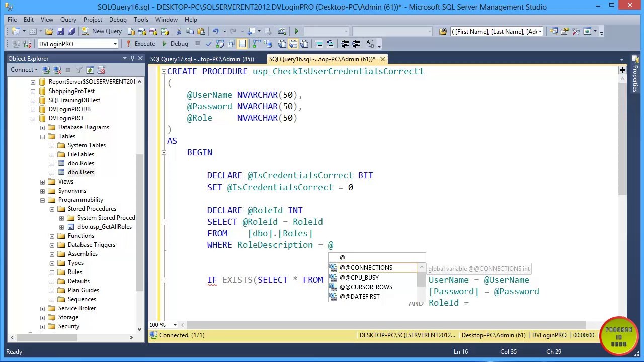Viewport: 644px width, 362px height.
Task: Expand the dbo.Users table node
Action: (x=52, y=172)
